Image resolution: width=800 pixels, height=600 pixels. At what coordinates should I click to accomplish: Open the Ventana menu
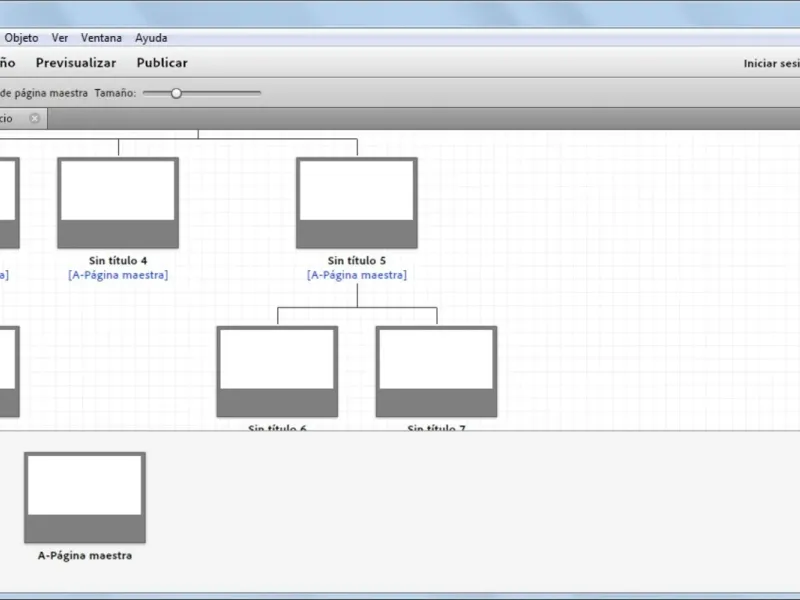pos(102,38)
